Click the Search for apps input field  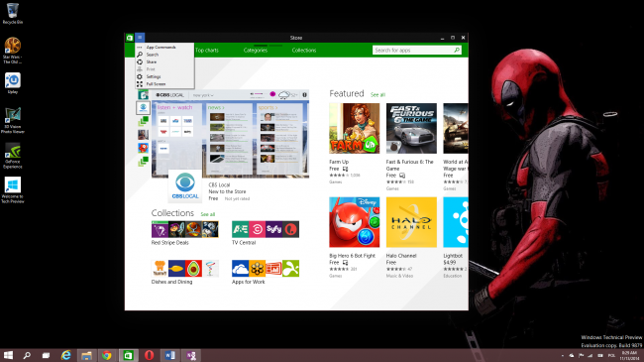point(413,51)
